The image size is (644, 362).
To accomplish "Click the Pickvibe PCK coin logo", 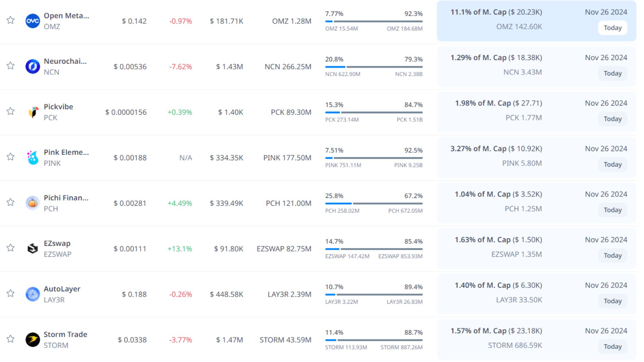I will (x=33, y=112).
